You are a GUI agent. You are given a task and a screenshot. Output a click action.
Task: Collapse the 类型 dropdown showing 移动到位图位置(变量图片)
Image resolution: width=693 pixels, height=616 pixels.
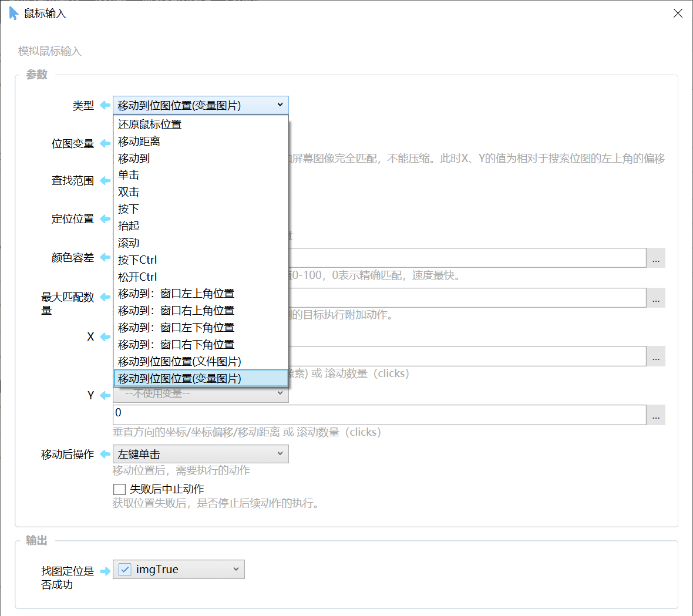[x=201, y=105]
